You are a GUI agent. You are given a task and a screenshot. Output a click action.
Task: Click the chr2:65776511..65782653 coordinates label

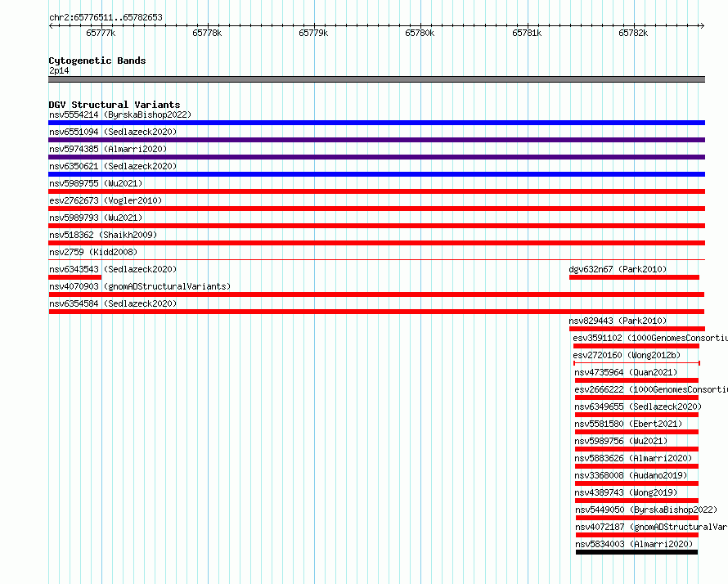[x=106, y=17]
